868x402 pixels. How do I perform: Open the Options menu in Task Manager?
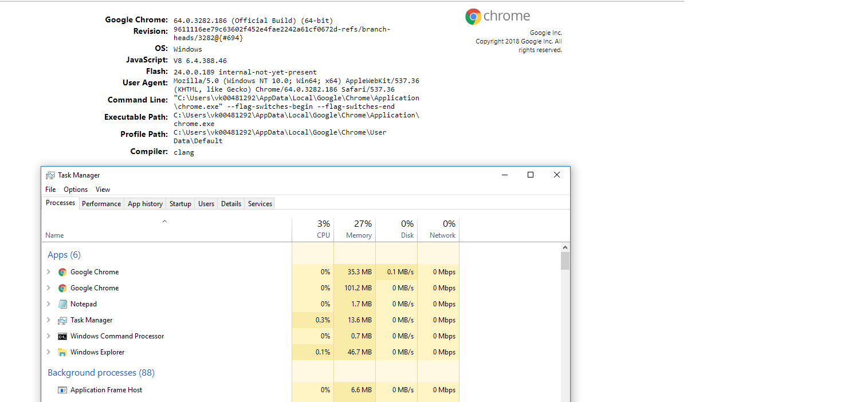(x=76, y=190)
